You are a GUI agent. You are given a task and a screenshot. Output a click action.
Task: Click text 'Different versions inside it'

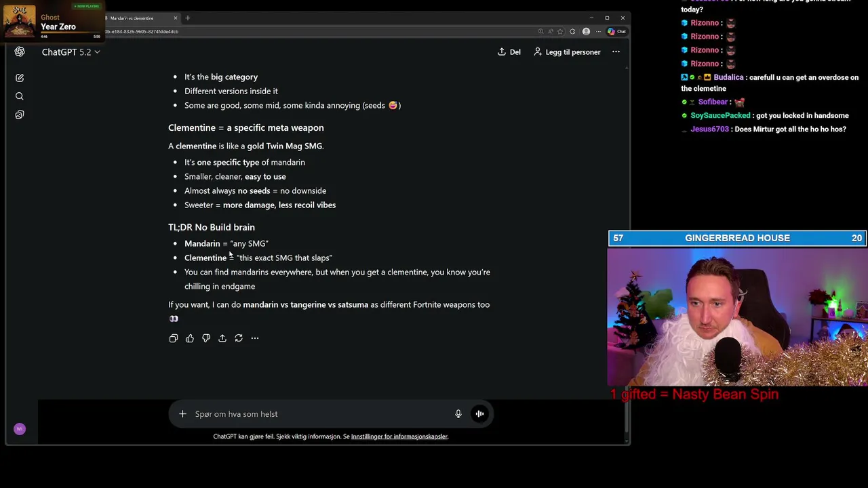(x=231, y=91)
